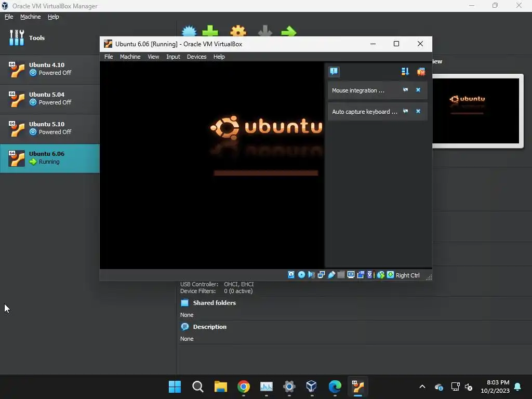Expand details of Auto capture keyboard notification

(405, 111)
